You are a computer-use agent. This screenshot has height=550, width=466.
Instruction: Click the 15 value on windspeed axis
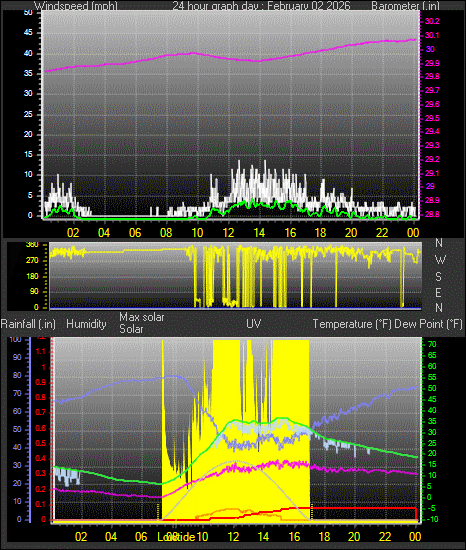[28, 155]
